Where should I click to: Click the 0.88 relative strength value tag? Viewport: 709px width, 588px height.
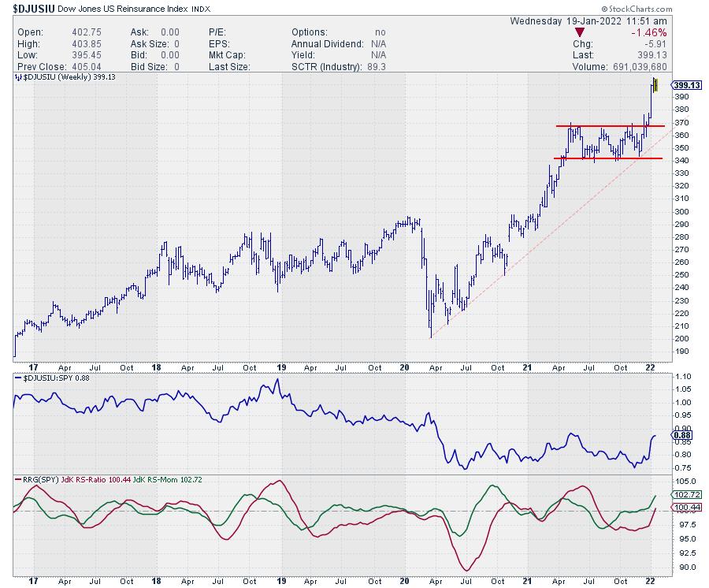tap(682, 436)
